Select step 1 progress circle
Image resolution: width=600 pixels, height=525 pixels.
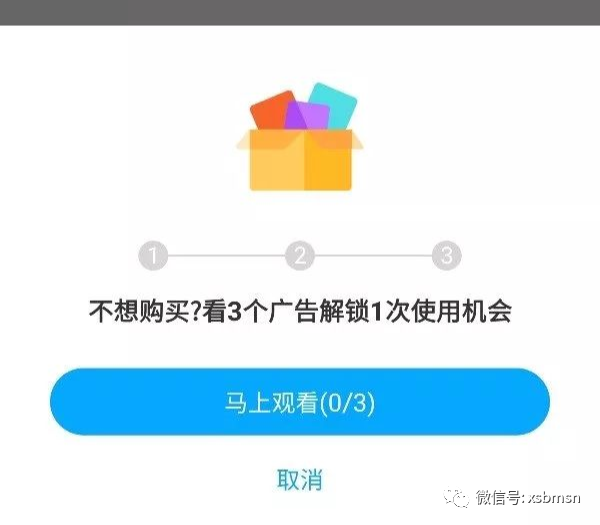153,256
